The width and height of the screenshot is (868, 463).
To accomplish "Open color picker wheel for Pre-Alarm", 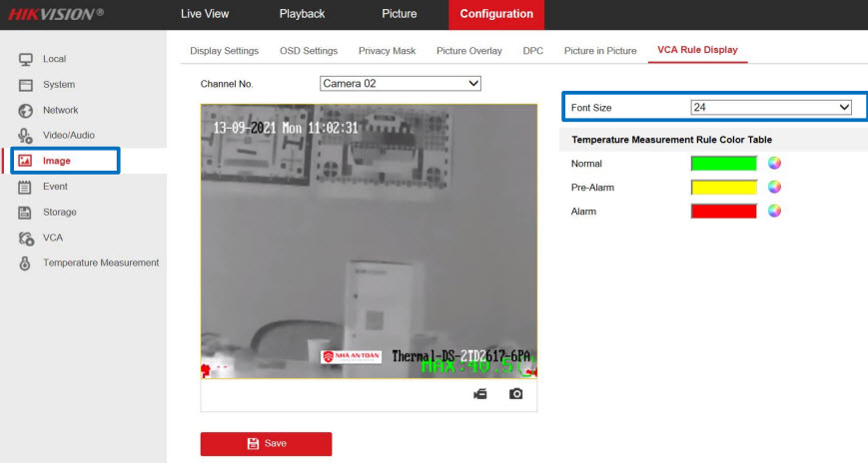I will [774, 187].
